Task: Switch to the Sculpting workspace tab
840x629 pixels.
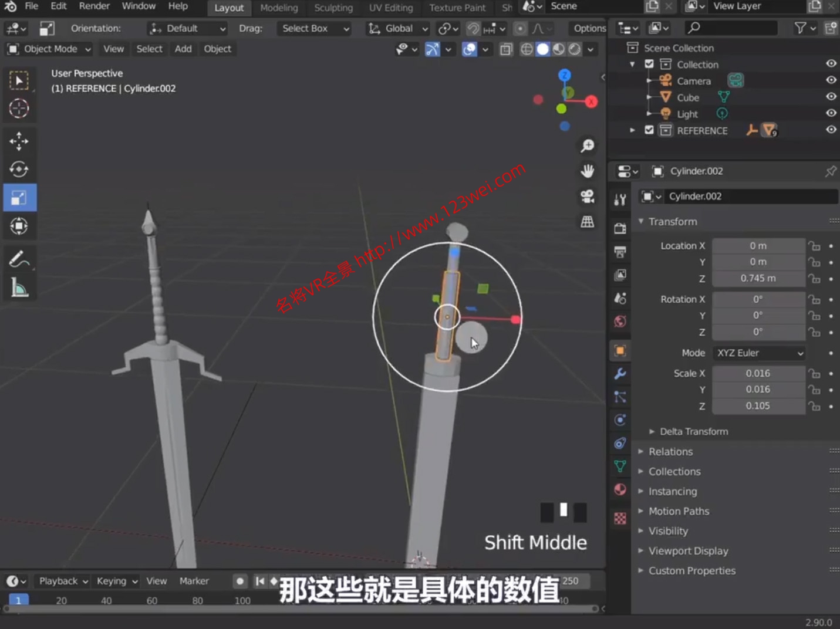Action: 333,8
